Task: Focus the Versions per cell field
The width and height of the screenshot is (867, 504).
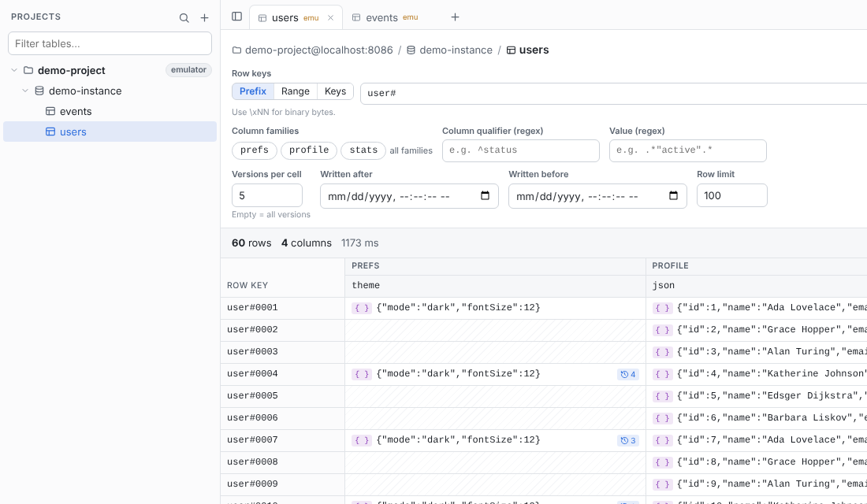Action: coord(267,195)
